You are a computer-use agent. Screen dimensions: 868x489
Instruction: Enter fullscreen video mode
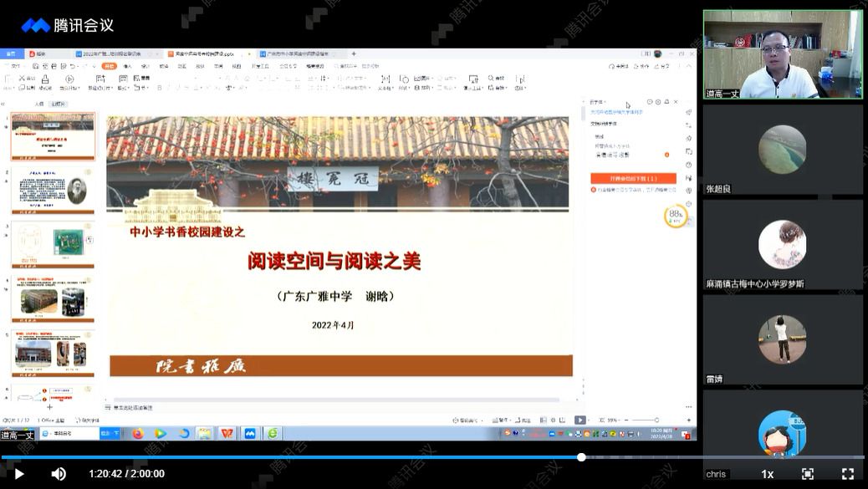[x=848, y=474]
